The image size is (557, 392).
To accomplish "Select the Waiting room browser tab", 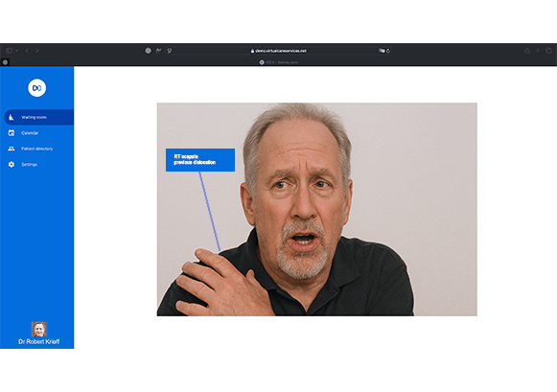I will [278, 62].
